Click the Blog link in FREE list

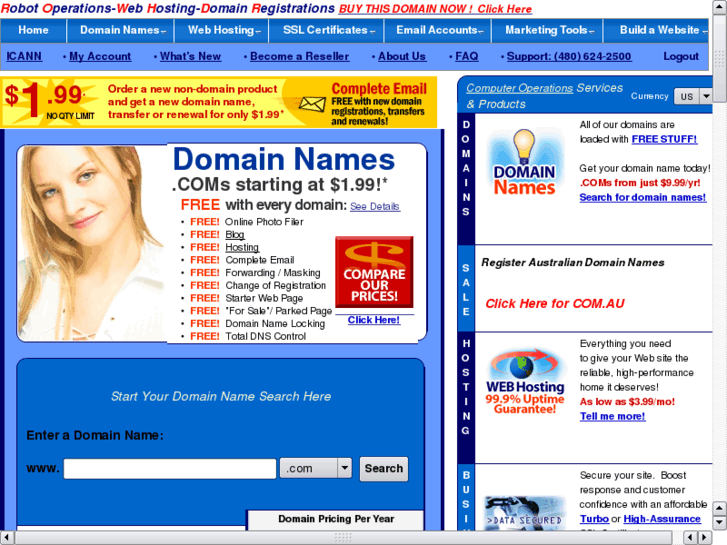point(235,235)
